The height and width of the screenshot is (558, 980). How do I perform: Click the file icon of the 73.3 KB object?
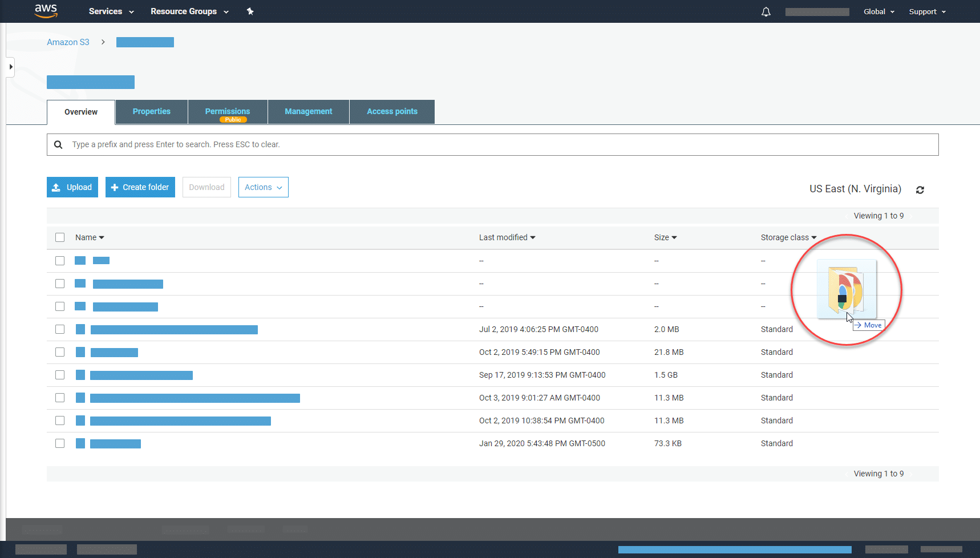pyautogui.click(x=80, y=443)
